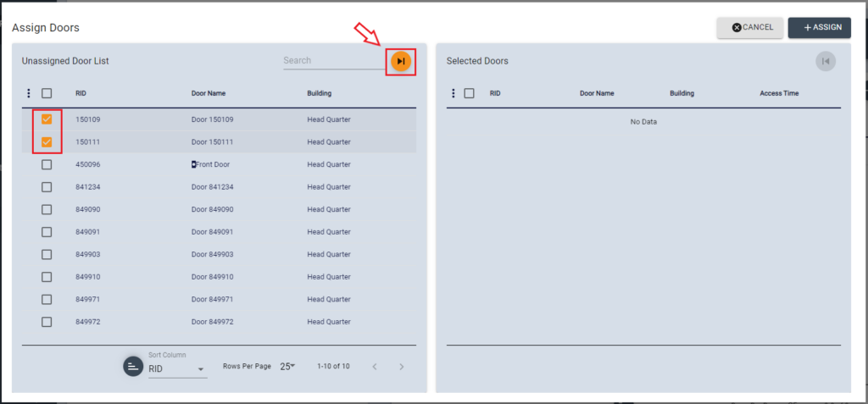Open three-dot menu in Unassigned Door List
868x404 pixels.
[x=29, y=93]
